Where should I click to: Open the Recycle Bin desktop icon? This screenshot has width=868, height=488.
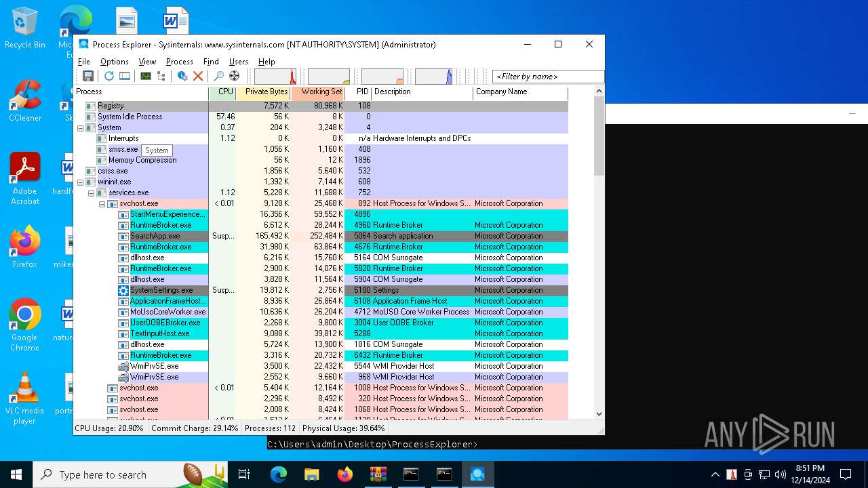[x=24, y=28]
